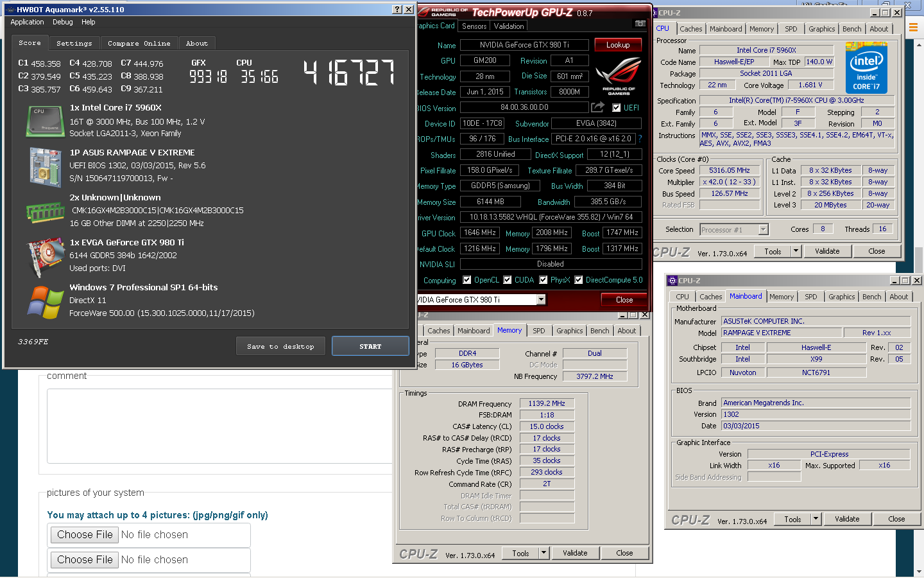Switch to the Settings tab in Aquamark

(74, 43)
